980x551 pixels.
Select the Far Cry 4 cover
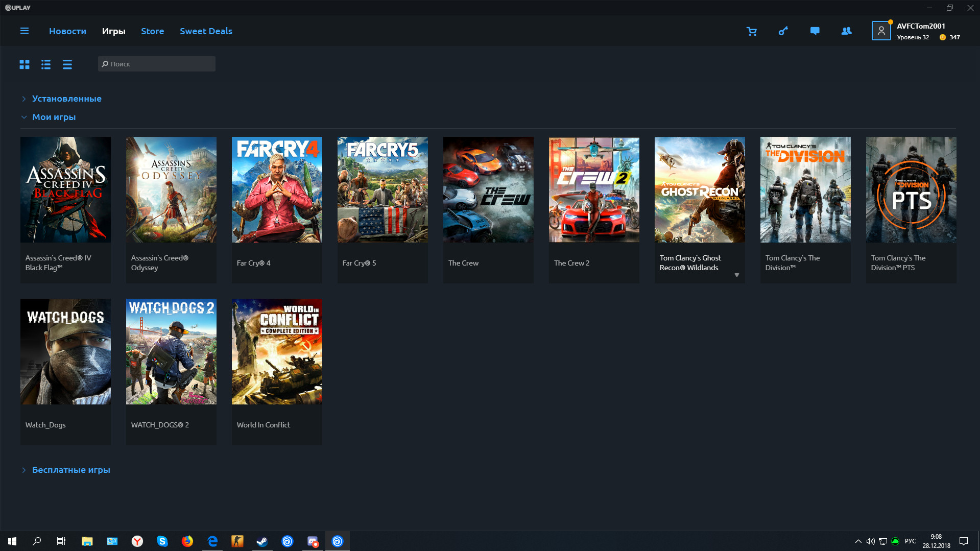(277, 189)
